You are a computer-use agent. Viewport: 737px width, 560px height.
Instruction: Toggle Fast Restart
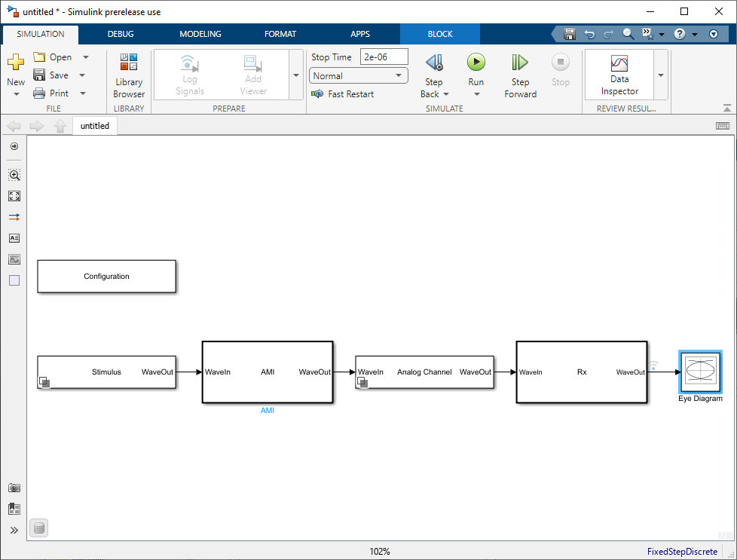pyautogui.click(x=342, y=94)
